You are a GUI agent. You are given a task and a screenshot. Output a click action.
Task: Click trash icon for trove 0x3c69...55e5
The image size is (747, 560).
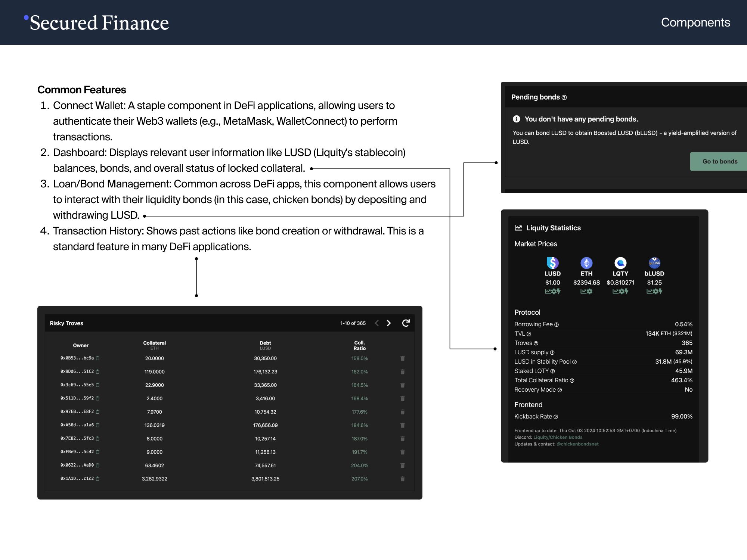[x=403, y=385]
